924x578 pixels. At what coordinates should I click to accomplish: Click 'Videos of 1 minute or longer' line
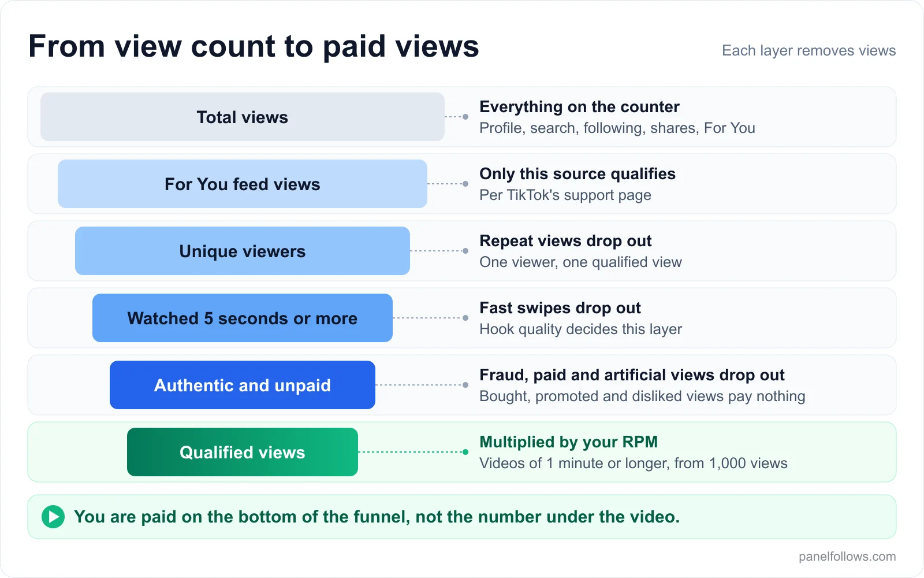[x=634, y=463]
